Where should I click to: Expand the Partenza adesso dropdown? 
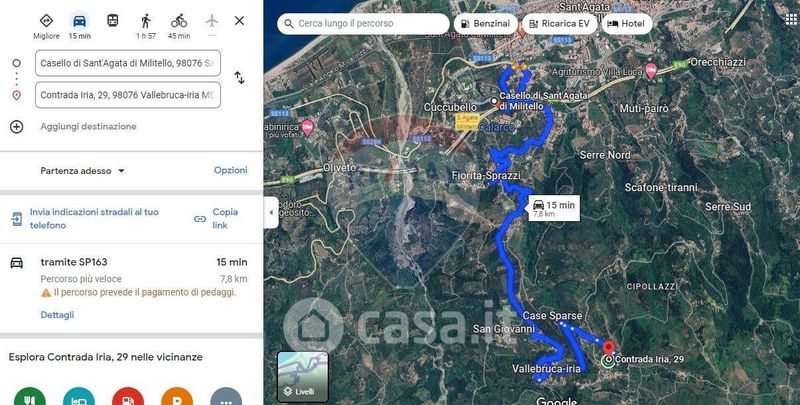click(x=83, y=171)
